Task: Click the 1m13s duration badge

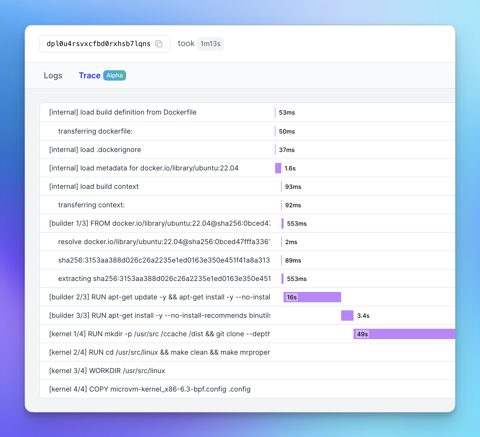Action: pyautogui.click(x=210, y=44)
